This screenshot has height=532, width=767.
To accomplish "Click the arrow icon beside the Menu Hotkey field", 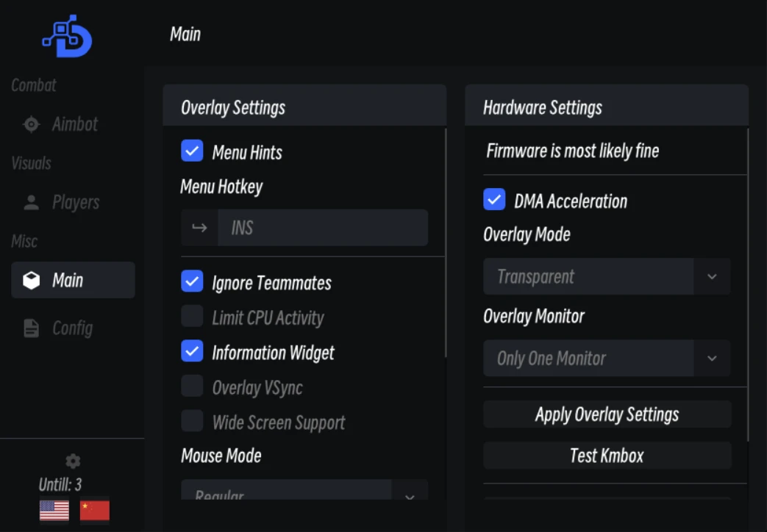I will click(199, 227).
